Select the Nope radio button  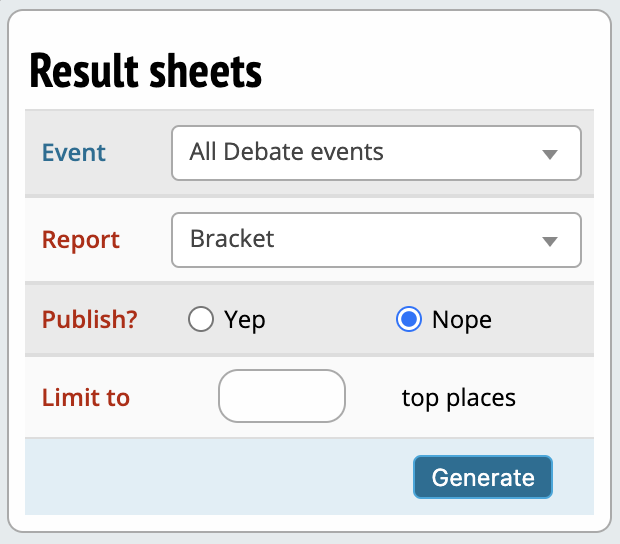pyautogui.click(x=408, y=320)
